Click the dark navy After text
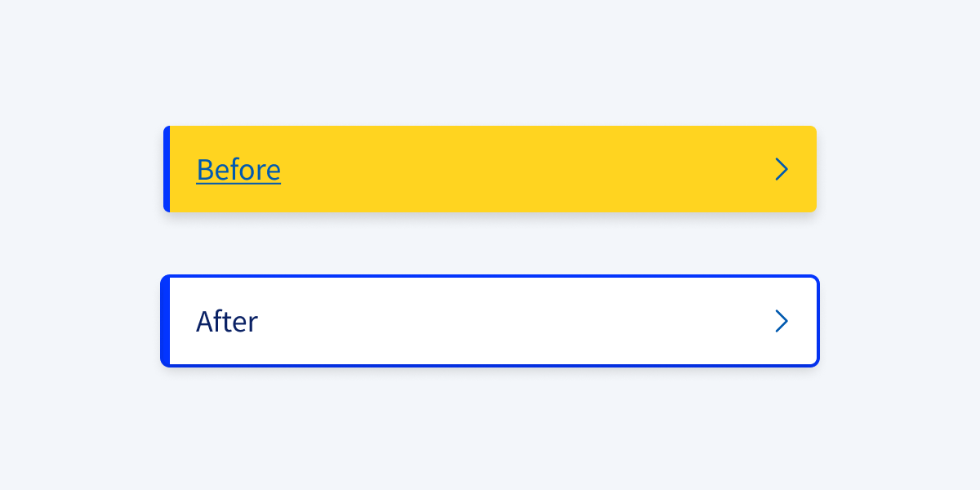Screen dimensions: 980x490 227,322
